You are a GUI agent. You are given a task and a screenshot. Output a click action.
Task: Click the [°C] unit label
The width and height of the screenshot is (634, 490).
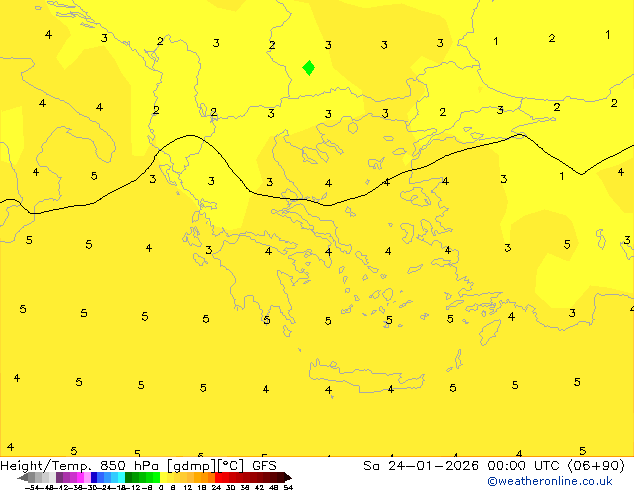click(231, 465)
